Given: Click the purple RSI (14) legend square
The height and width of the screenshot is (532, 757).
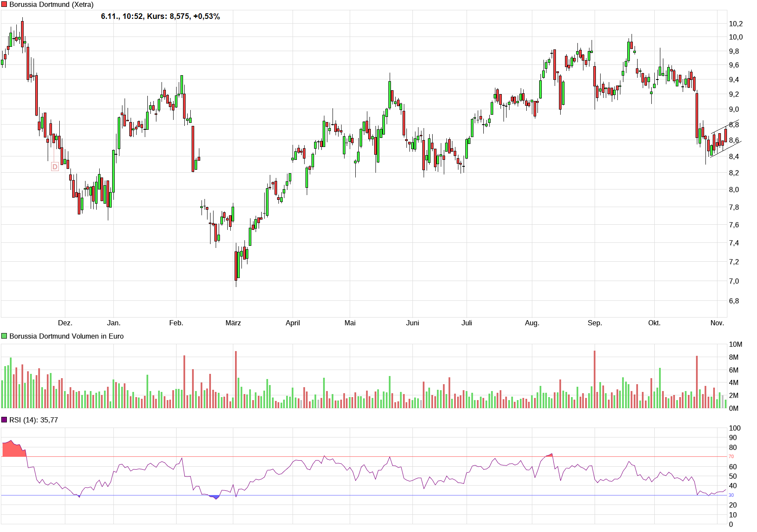Looking at the screenshot, I should coord(4,420).
